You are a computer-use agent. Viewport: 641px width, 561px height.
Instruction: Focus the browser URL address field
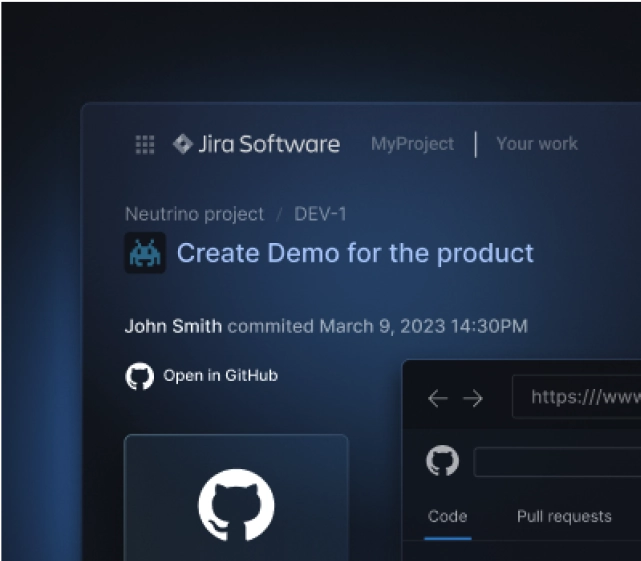click(576, 397)
